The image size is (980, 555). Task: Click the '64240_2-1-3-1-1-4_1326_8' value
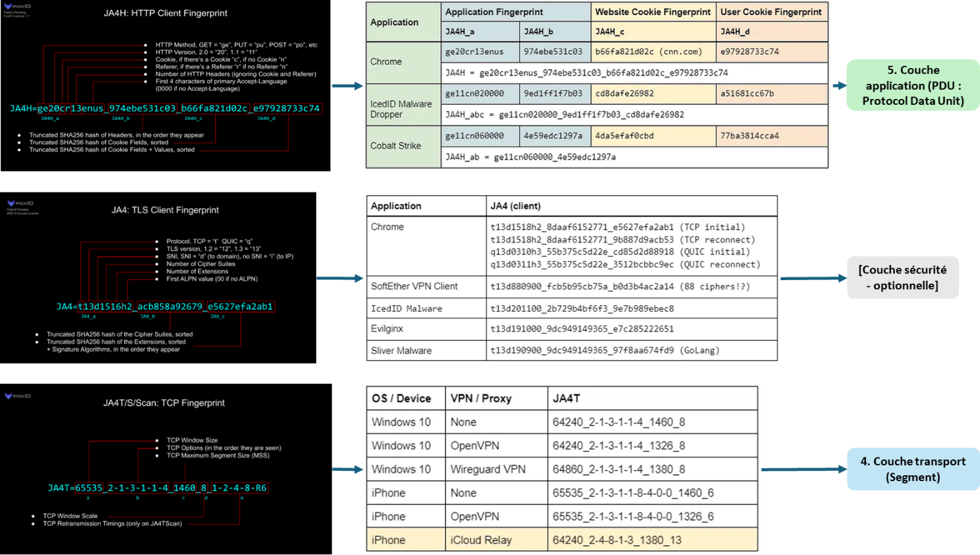tap(619, 446)
